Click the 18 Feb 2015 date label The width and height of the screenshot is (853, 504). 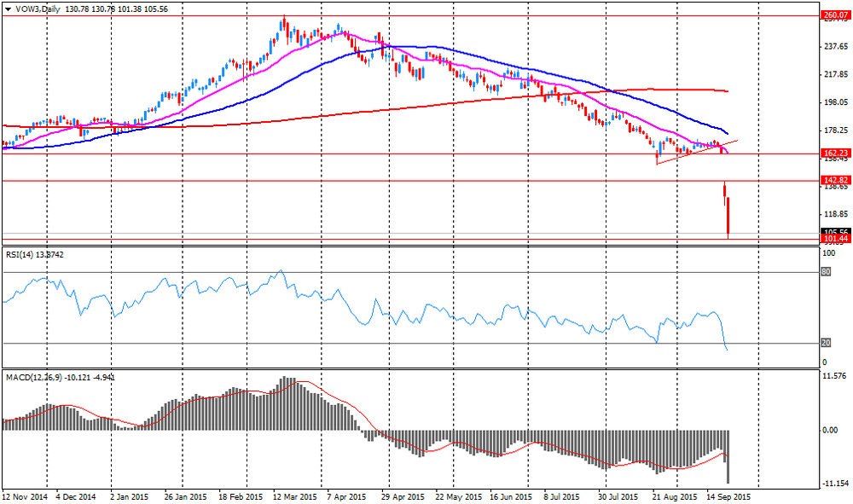[x=241, y=497]
